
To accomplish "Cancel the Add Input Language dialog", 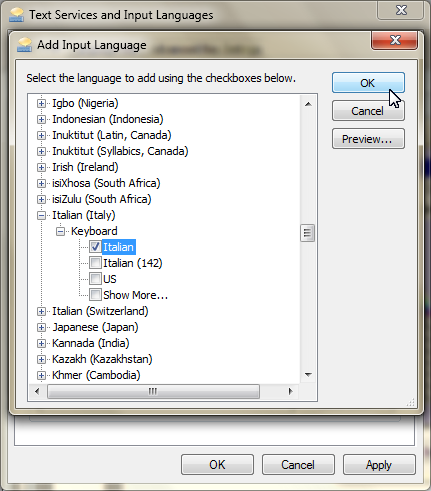I will pyautogui.click(x=368, y=111).
